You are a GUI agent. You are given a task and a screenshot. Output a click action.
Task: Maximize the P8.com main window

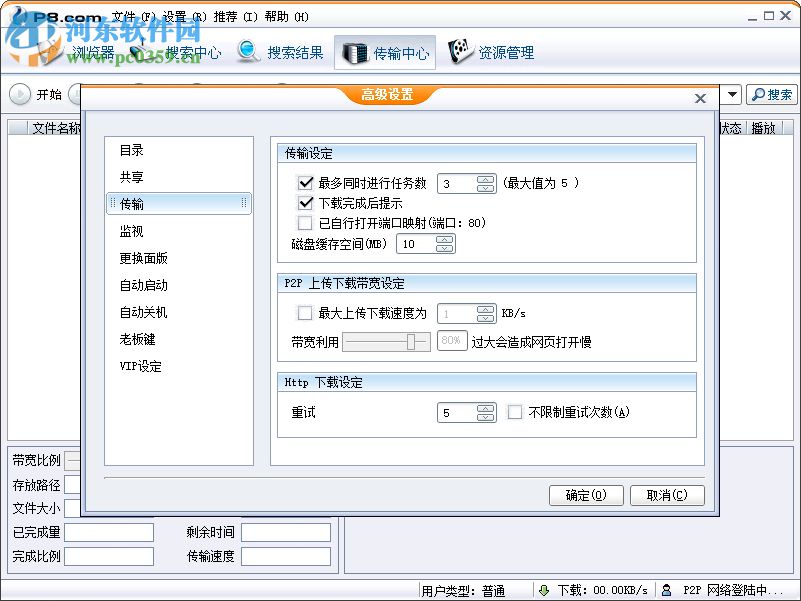tap(769, 16)
